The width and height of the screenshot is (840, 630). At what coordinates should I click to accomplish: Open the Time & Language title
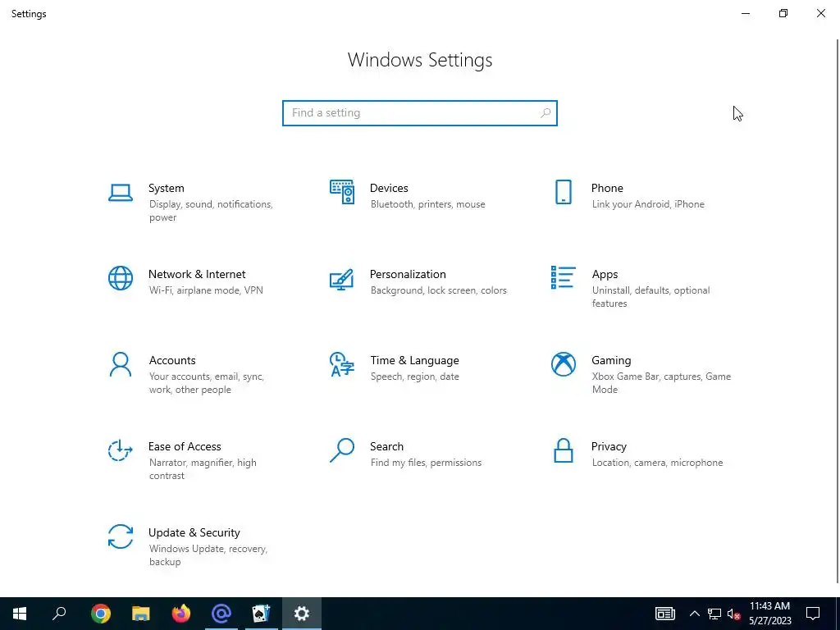[x=414, y=361]
